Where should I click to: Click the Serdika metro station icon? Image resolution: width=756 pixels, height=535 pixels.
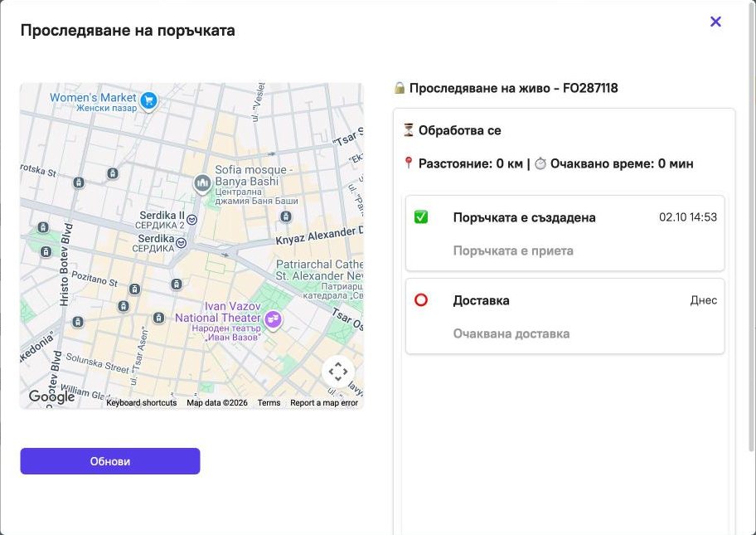coord(181,243)
